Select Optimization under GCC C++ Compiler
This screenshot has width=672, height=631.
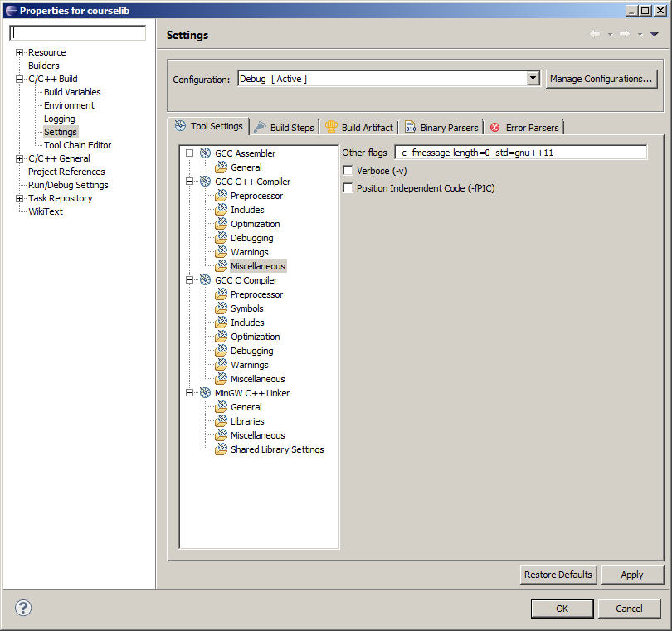coord(255,224)
